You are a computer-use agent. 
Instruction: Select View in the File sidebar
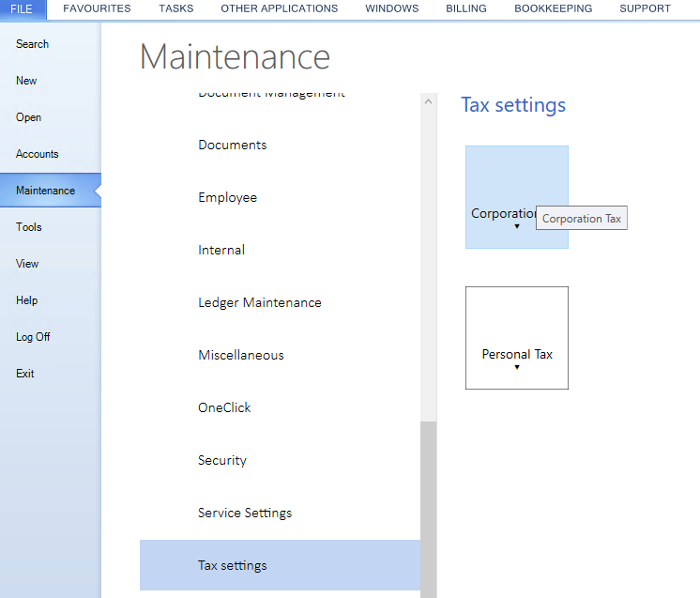coord(51,264)
